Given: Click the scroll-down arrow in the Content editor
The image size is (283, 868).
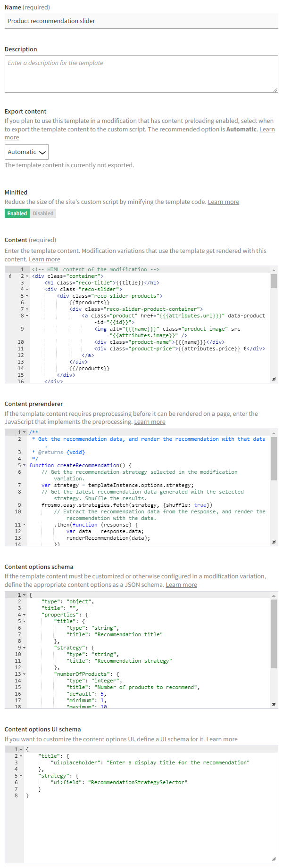Looking at the screenshot, I should [x=274, y=379].
